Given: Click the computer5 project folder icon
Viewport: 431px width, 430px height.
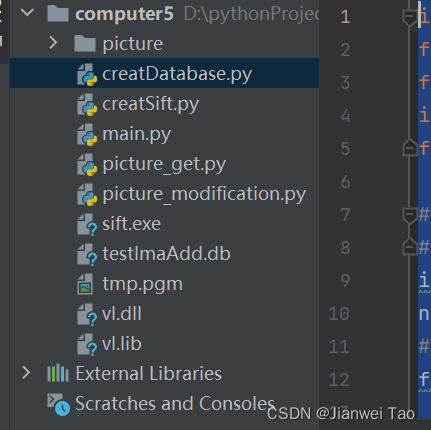Looking at the screenshot, I should pyautogui.click(x=58, y=14).
